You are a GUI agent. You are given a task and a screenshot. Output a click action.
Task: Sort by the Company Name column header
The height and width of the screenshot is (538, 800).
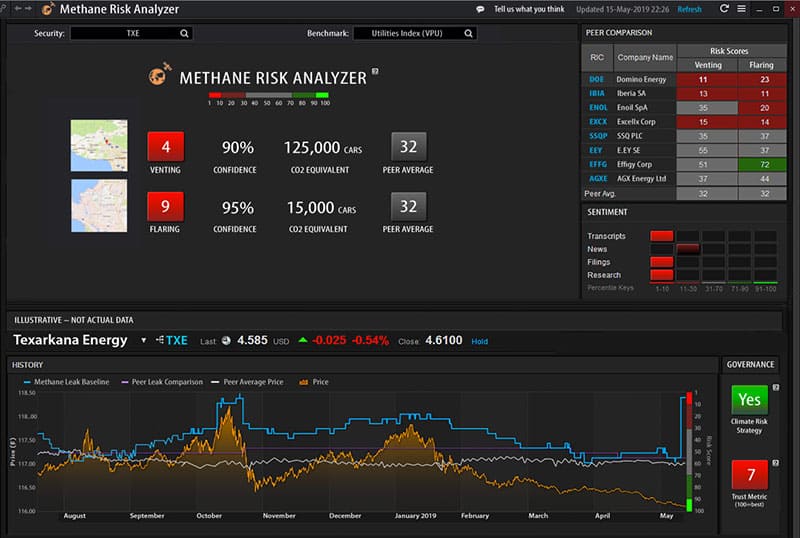[645, 58]
